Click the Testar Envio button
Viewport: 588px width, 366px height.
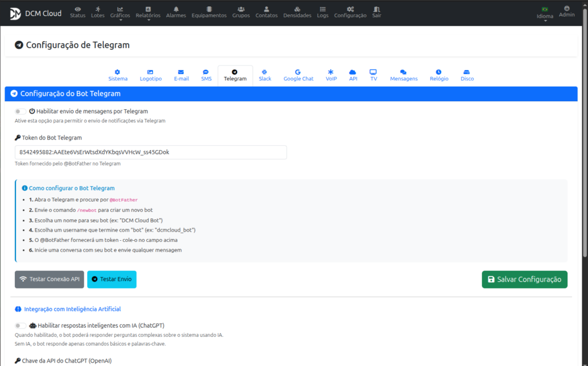(112, 279)
